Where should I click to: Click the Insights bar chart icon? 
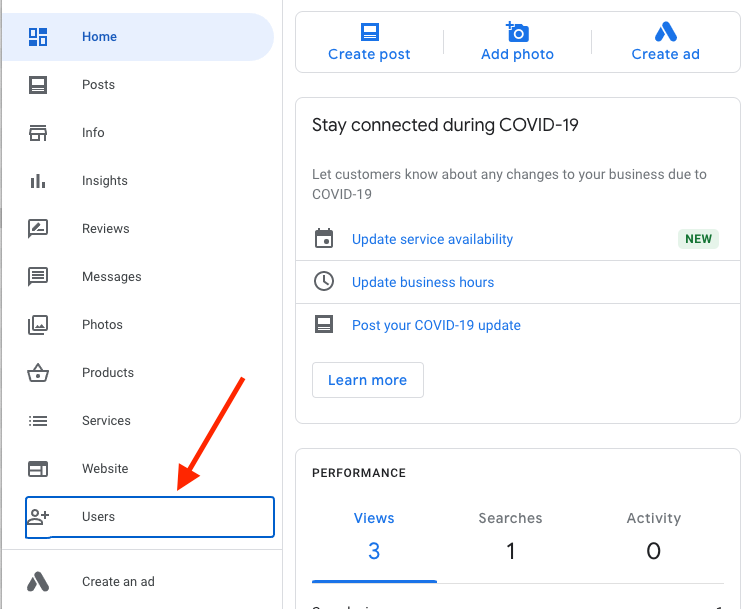[38, 181]
